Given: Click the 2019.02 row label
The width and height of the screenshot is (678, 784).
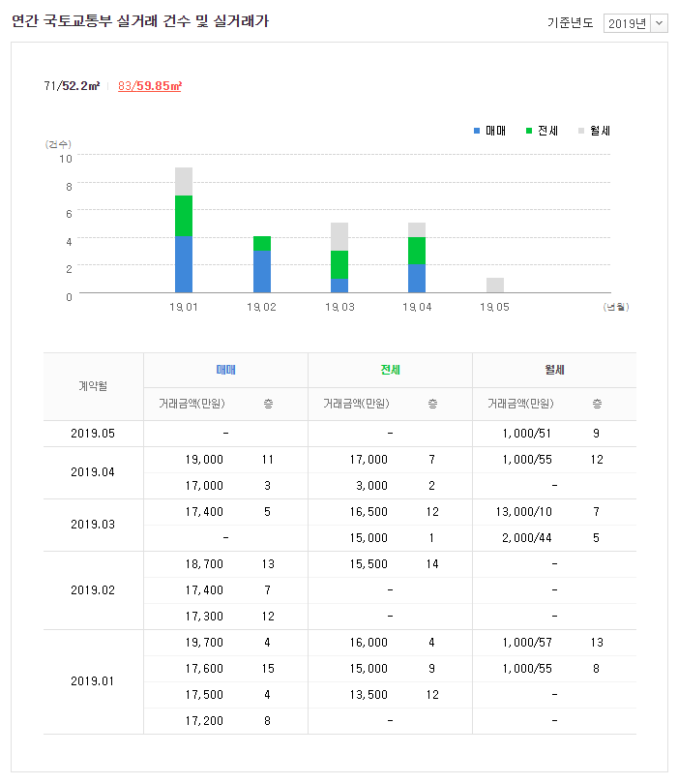Looking at the screenshot, I should [93, 590].
